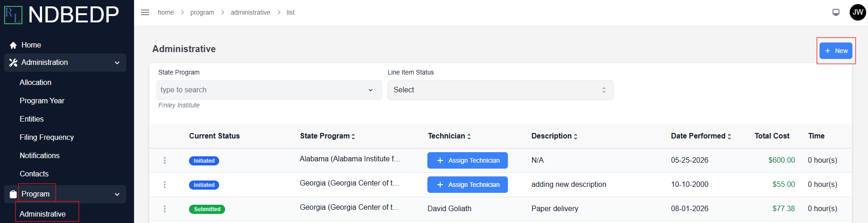Sort by Description column arrows
The image size is (868, 223).
point(576,136)
